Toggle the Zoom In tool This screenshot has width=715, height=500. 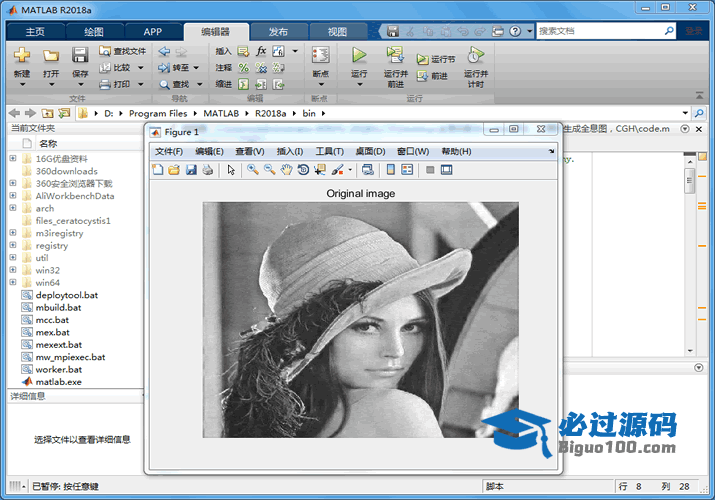[x=253, y=170]
